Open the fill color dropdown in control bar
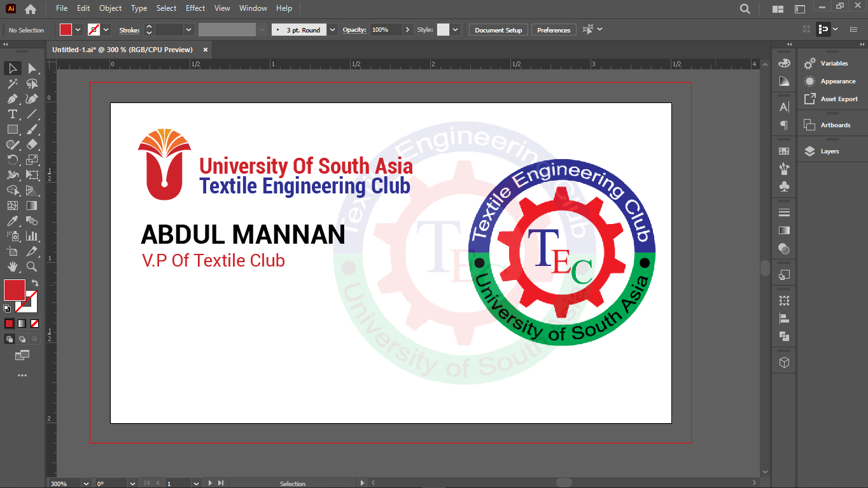The height and width of the screenshot is (488, 868). click(78, 30)
